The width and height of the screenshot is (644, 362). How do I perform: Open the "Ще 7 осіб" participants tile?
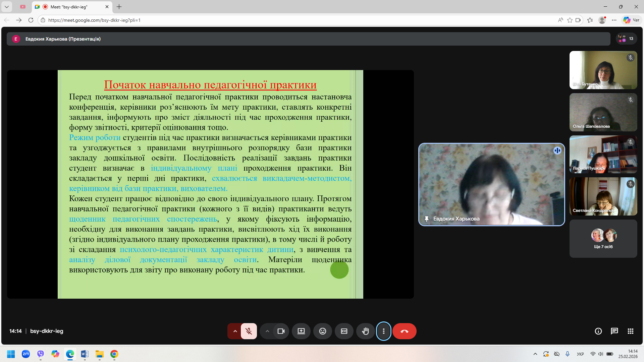pos(603,239)
